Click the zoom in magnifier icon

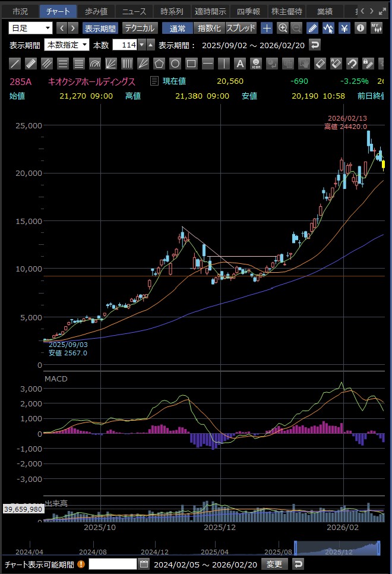pos(283,28)
